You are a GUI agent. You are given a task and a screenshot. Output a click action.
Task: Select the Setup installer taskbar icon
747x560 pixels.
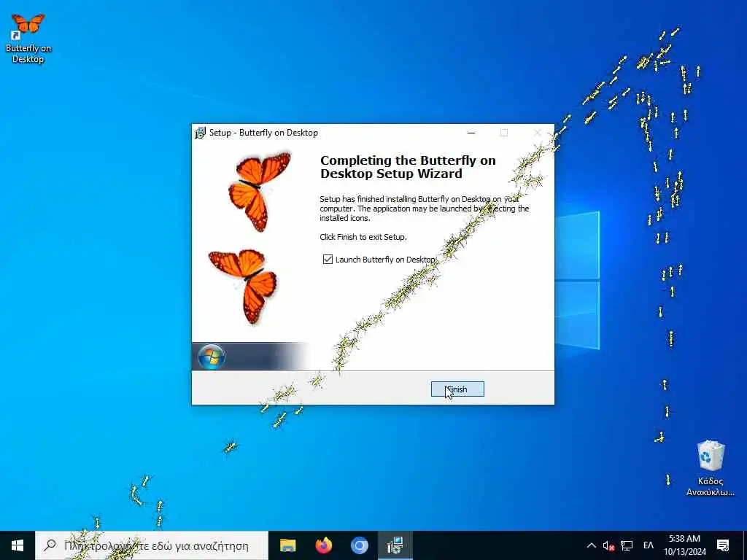click(x=395, y=545)
